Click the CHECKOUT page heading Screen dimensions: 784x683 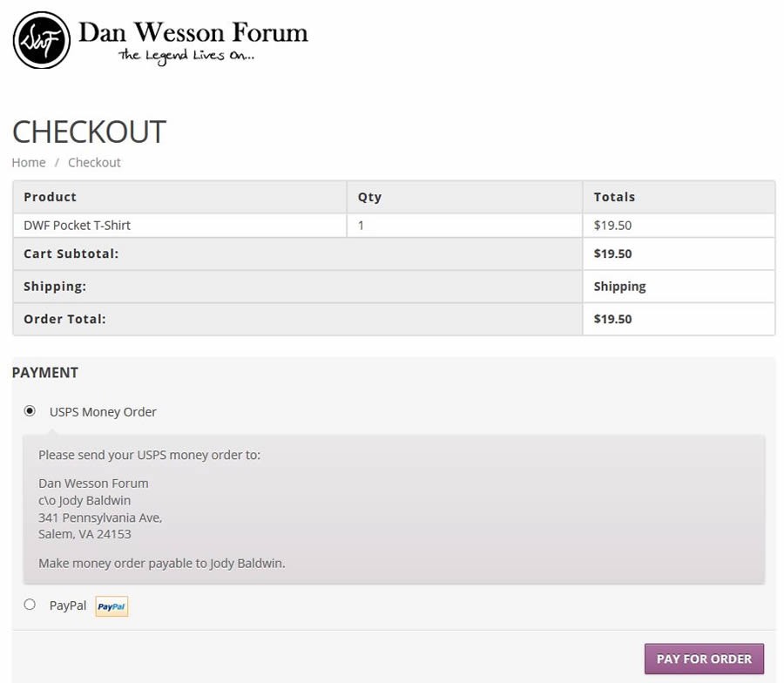89,132
